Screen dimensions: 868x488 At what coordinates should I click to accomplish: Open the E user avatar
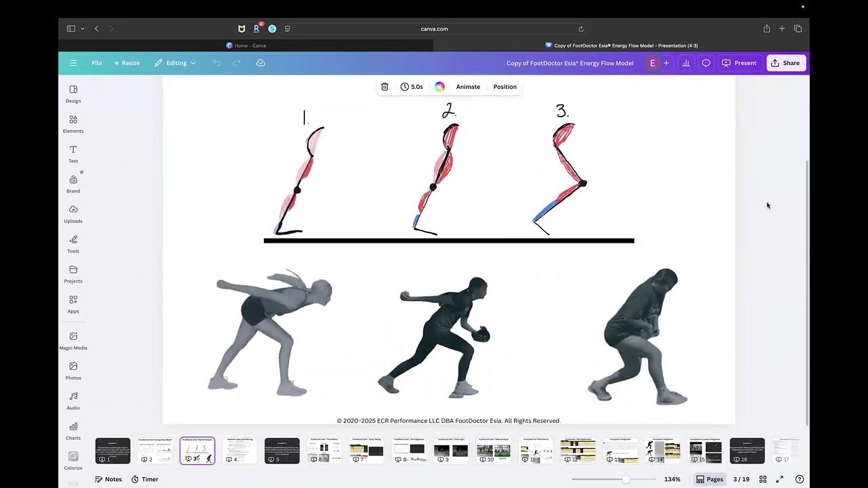click(x=652, y=63)
